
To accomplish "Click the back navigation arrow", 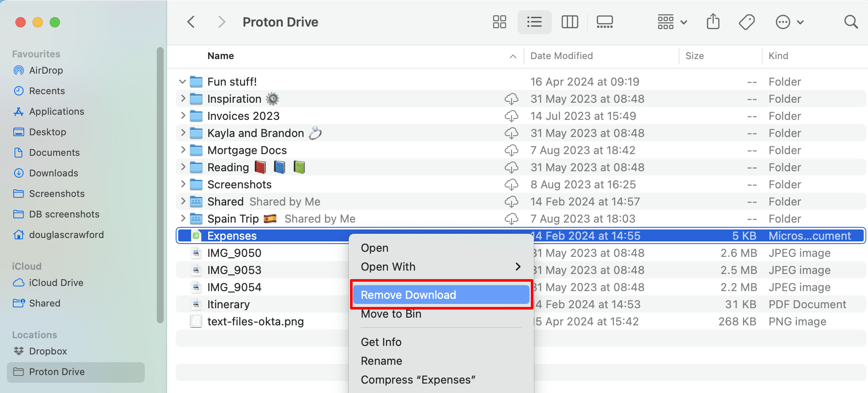I will pyautogui.click(x=191, y=21).
